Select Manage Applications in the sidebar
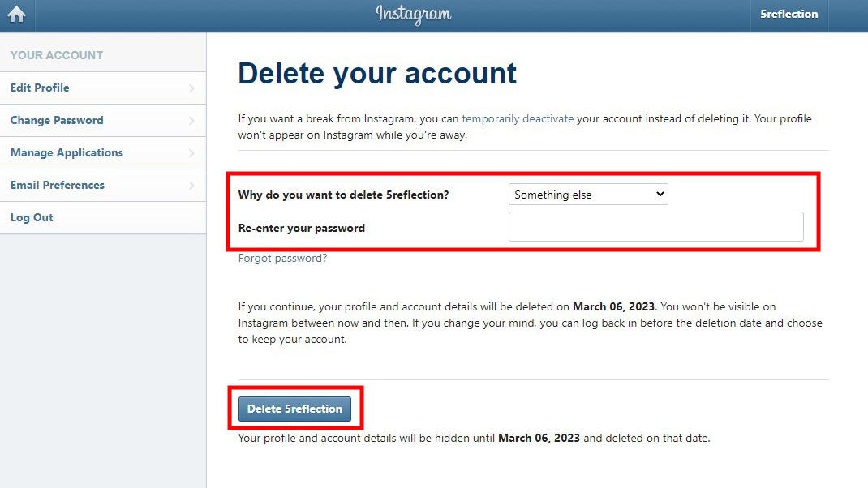 pos(67,152)
